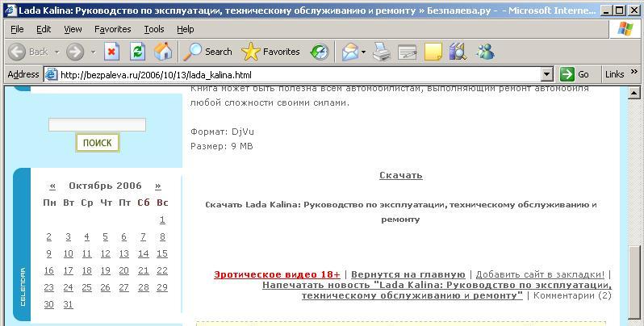The width and height of the screenshot is (644, 326).
Task: Click the Stop loading toolbar icon
Action: point(112,52)
